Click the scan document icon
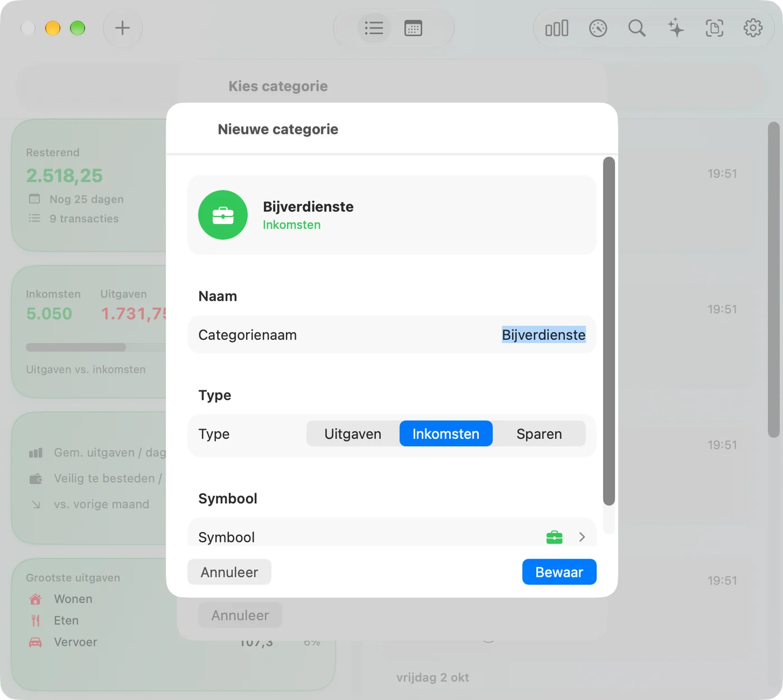This screenshot has height=700, width=783. pyautogui.click(x=714, y=28)
